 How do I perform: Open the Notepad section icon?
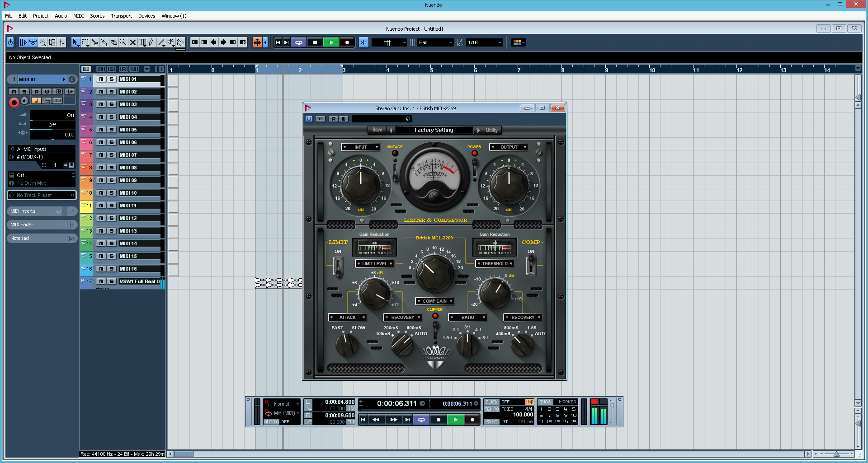(72, 238)
